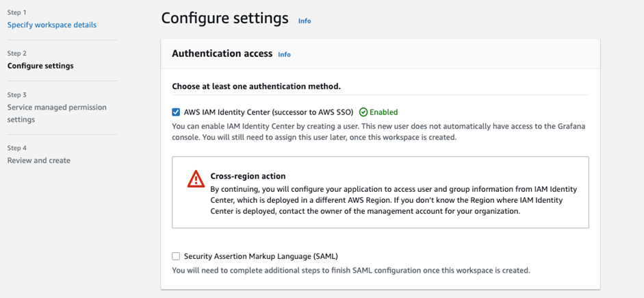Click the Configure settings page title
The height and width of the screenshot is (298, 644).
click(x=224, y=18)
